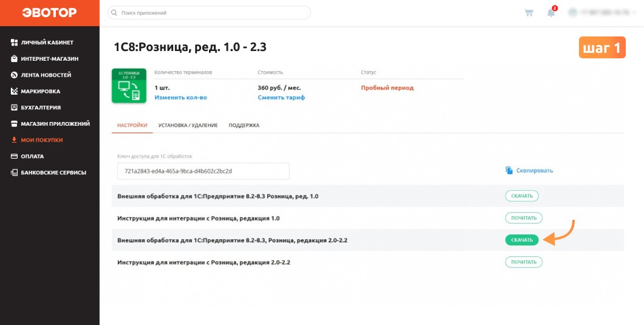Click the Банковские сервисы icon

[14, 173]
